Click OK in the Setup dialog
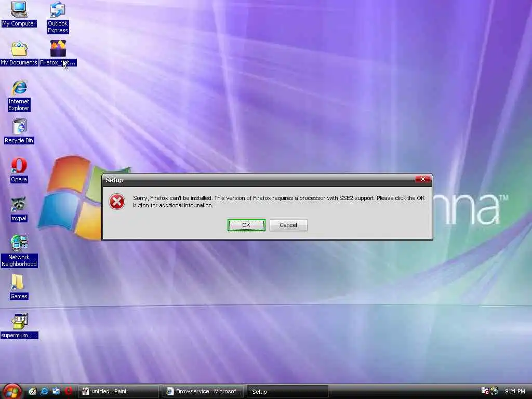This screenshot has width=532, height=399. coord(246,225)
